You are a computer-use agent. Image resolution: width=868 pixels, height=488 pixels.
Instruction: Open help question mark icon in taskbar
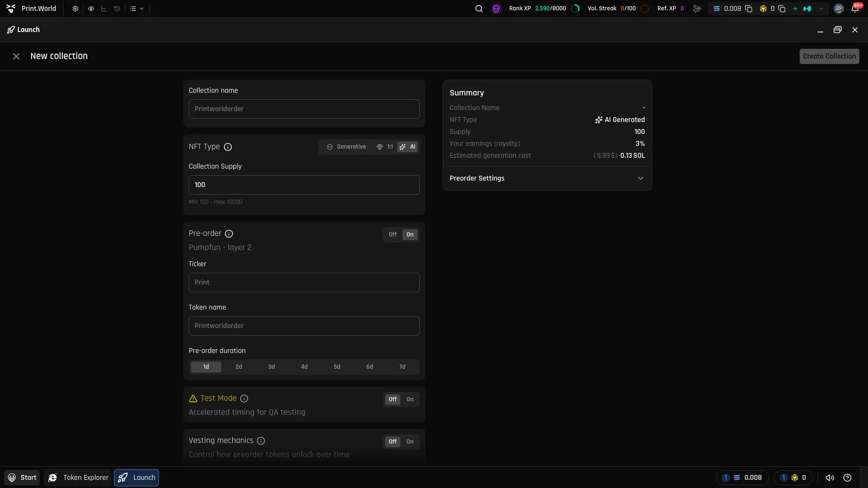pyautogui.click(x=847, y=478)
